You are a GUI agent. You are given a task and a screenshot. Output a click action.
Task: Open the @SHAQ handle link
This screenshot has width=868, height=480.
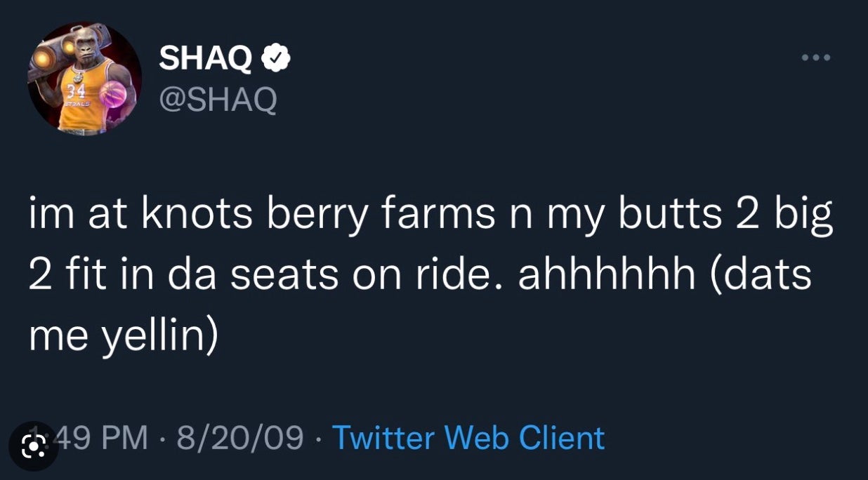[218, 100]
